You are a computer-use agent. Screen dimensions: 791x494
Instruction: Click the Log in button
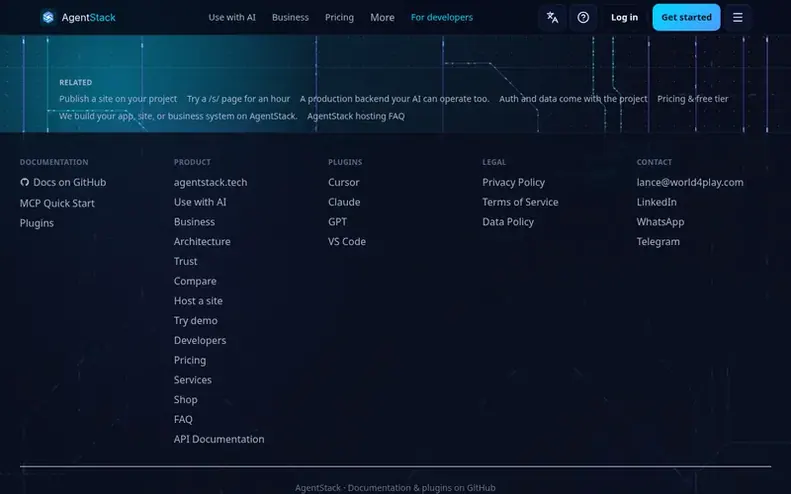[624, 17]
